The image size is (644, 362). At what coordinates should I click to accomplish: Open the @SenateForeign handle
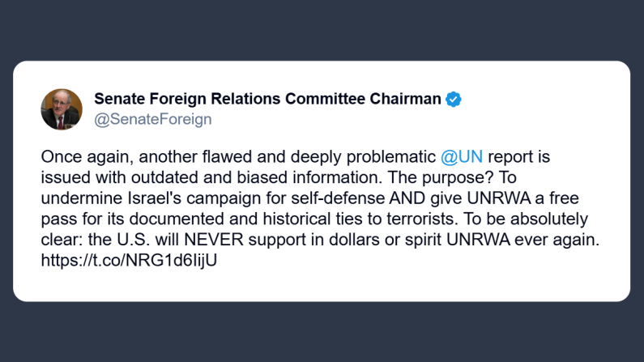pos(153,120)
